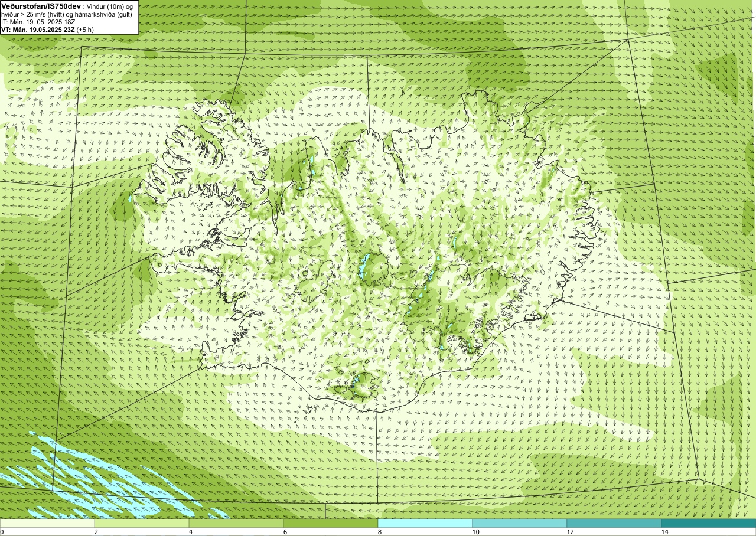Select the darkest teal swatch above 14
Screen dimensions: 756x536
click(709, 523)
